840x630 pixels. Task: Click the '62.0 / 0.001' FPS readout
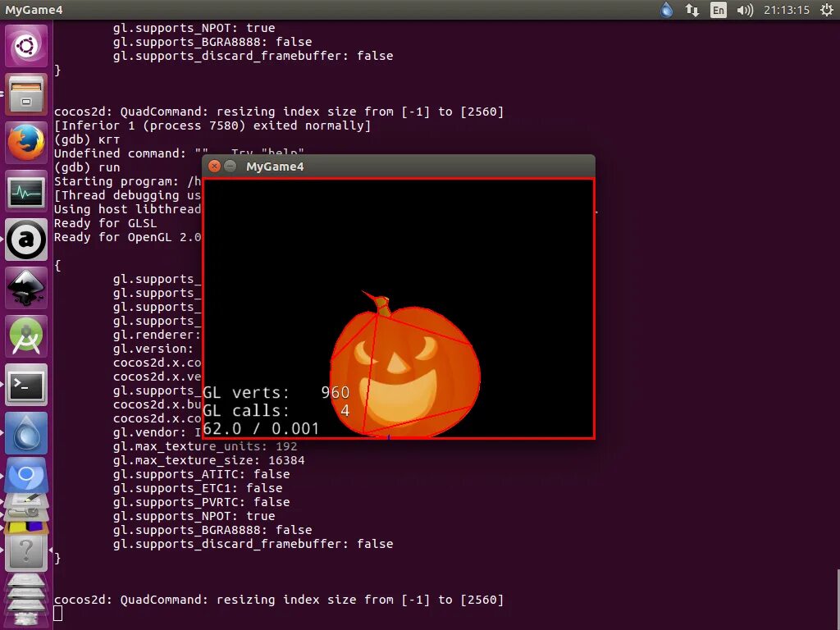click(x=261, y=428)
